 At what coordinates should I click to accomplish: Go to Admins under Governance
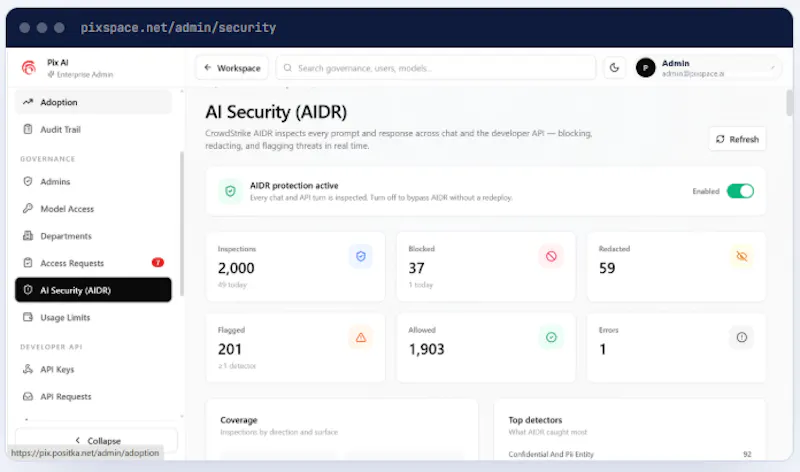tap(93, 182)
